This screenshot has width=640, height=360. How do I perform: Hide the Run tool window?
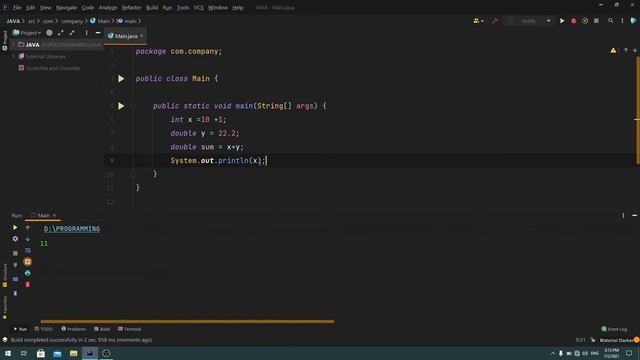pos(634,215)
